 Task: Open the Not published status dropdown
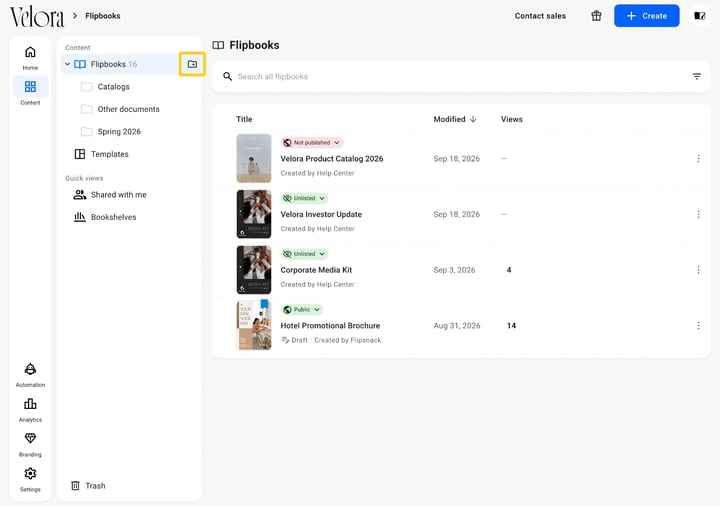point(312,143)
